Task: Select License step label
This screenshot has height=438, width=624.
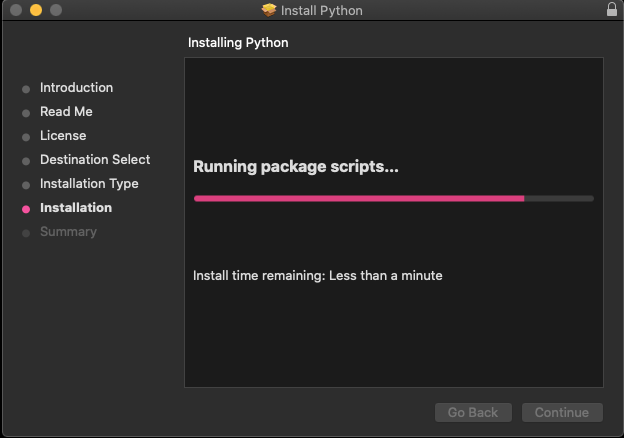Action: point(63,136)
